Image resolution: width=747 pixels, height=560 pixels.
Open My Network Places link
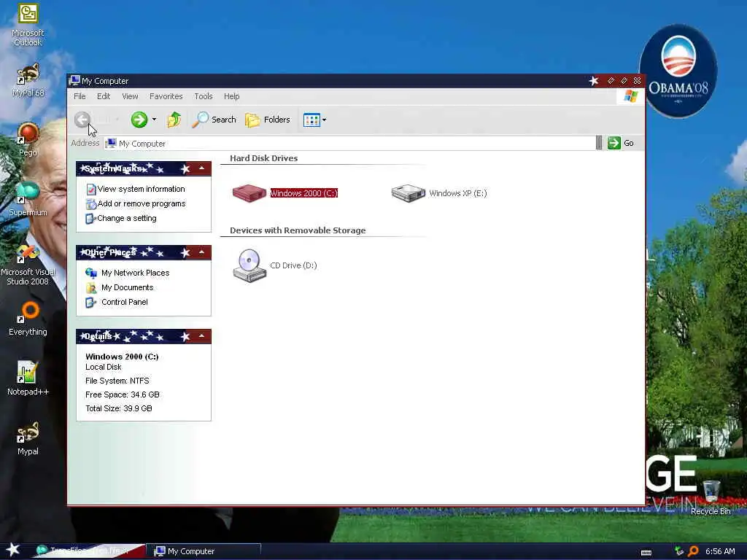point(135,273)
